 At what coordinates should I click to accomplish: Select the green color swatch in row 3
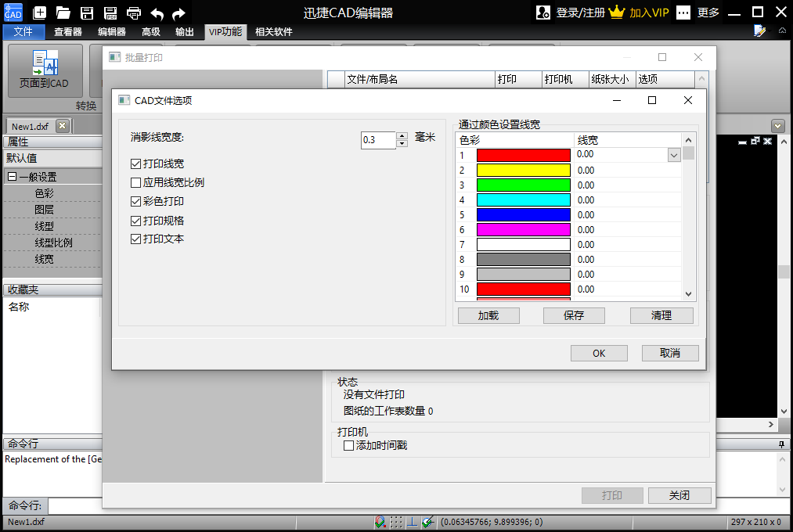tap(524, 185)
